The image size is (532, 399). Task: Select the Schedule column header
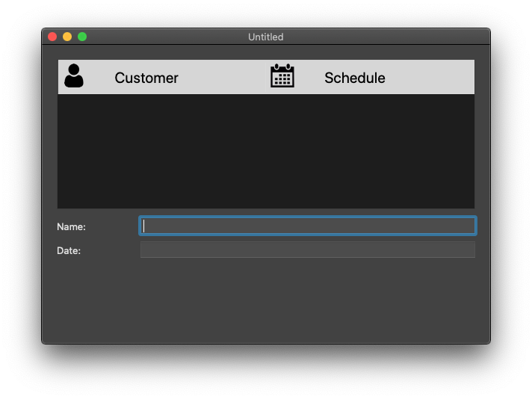(x=370, y=77)
